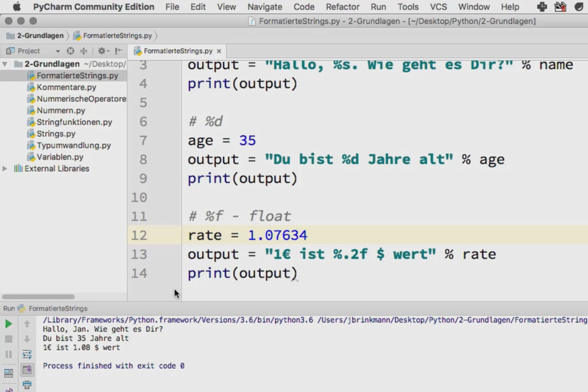Open the Run menu
The width and height of the screenshot is (588, 392).
[378, 7]
